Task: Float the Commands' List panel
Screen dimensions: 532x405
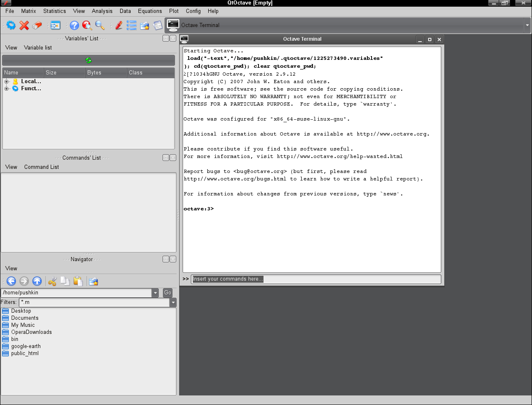Action: [x=166, y=158]
